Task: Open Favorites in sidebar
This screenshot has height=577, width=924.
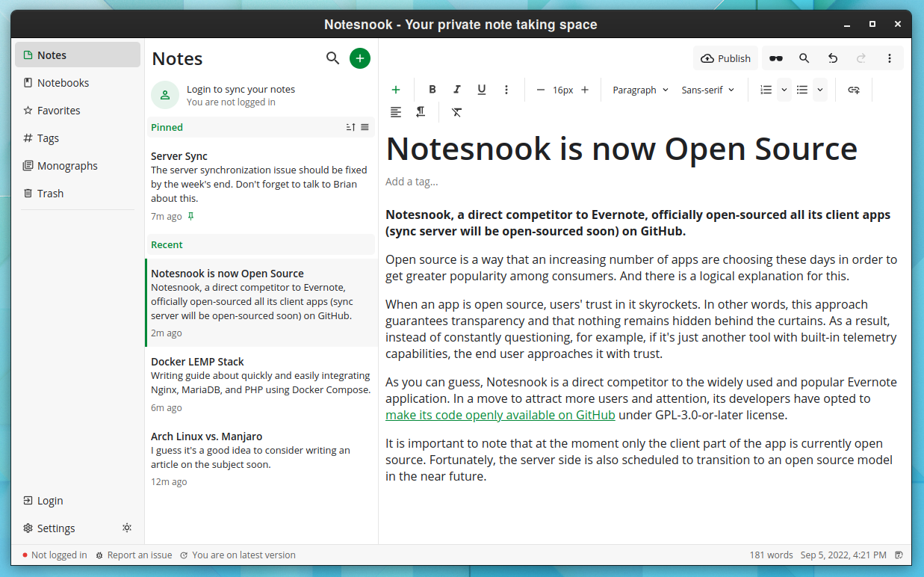Action: (78, 111)
